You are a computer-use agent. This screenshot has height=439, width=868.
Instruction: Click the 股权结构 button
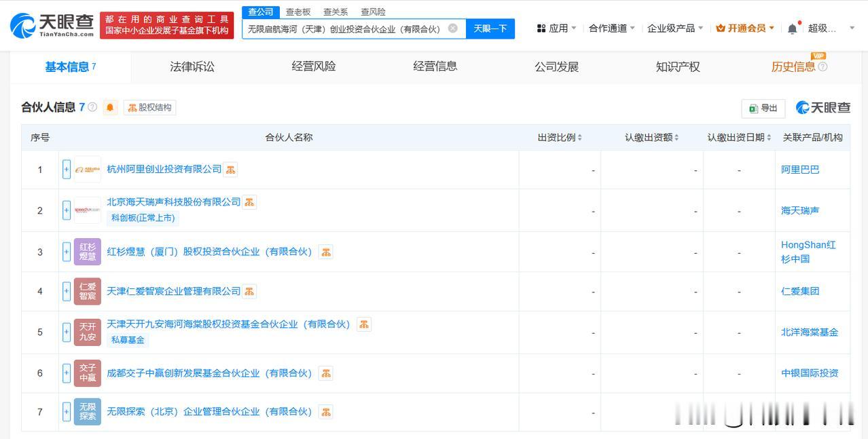tap(149, 107)
